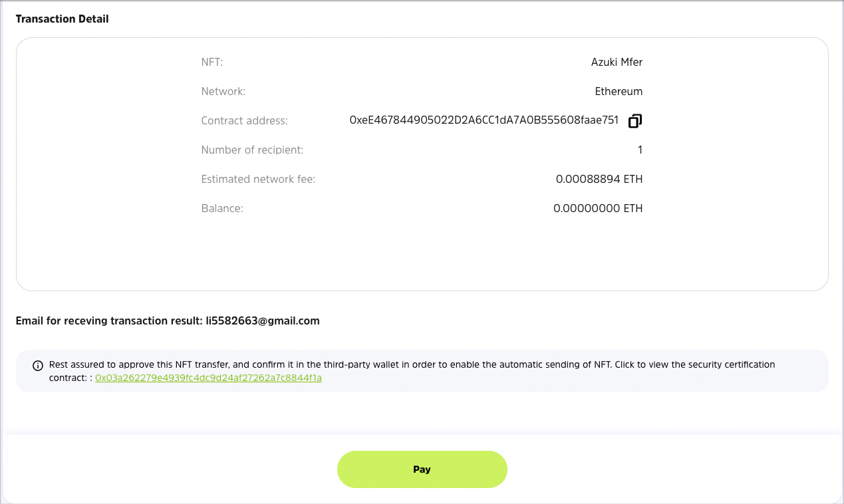Click the "NFT:" field label

pos(212,63)
